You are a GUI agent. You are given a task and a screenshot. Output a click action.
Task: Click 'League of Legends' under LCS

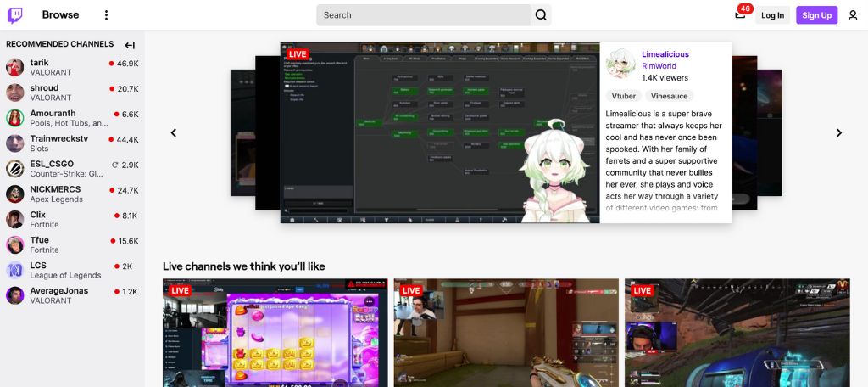click(x=65, y=275)
